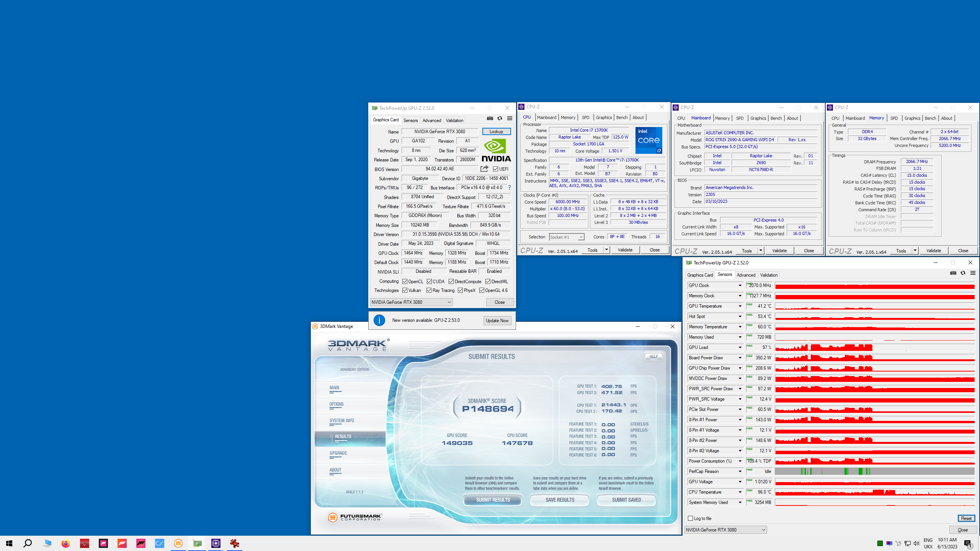Viewport: 980px width, 551px height.
Task: Click the 3DMark Vantage taskbar icon
Action: (178, 543)
